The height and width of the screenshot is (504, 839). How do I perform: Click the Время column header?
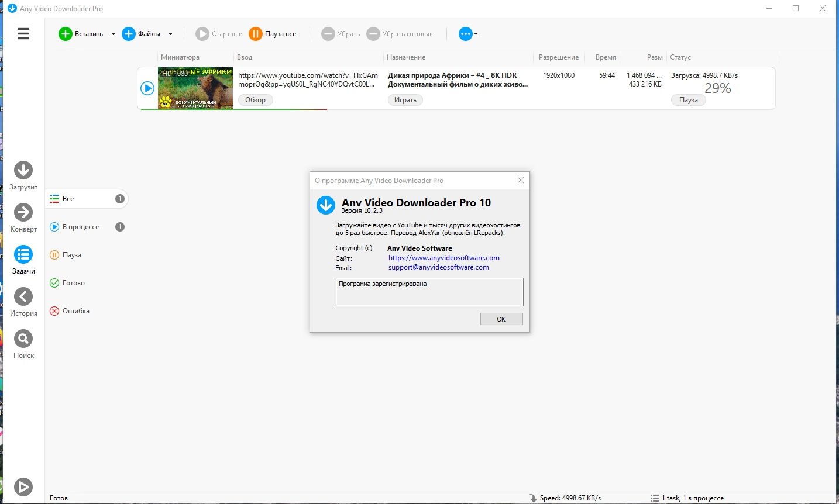(606, 57)
